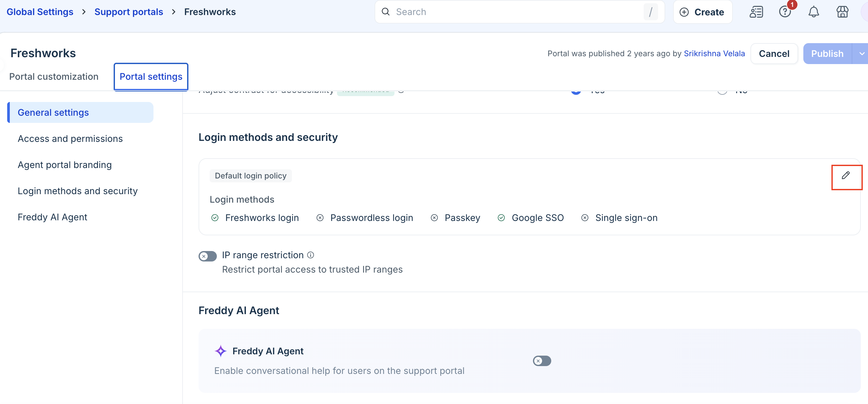Click the Single sign-on disabled icon

pyautogui.click(x=585, y=218)
